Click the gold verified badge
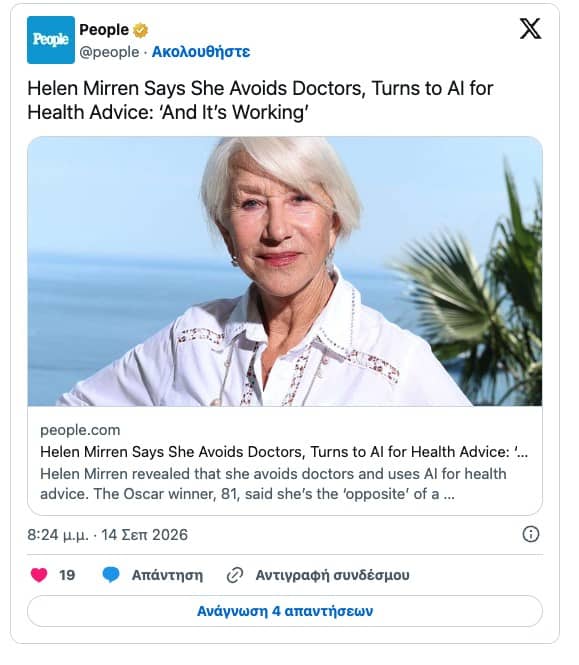Image resolution: width=579 pixels, height=665 pixels. click(x=140, y=31)
